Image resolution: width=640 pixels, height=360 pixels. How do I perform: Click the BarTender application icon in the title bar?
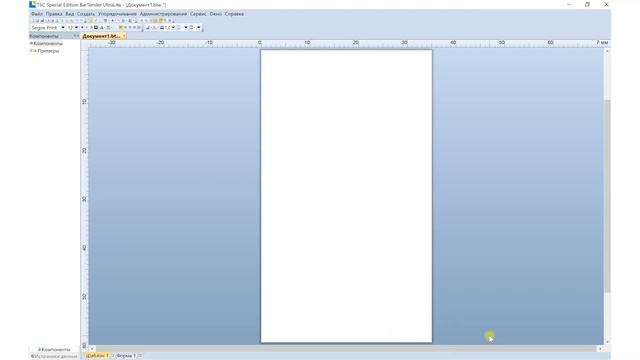click(32, 4)
